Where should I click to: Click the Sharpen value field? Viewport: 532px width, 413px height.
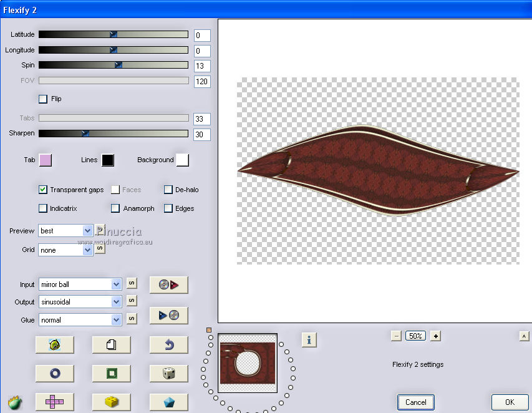pyautogui.click(x=202, y=134)
